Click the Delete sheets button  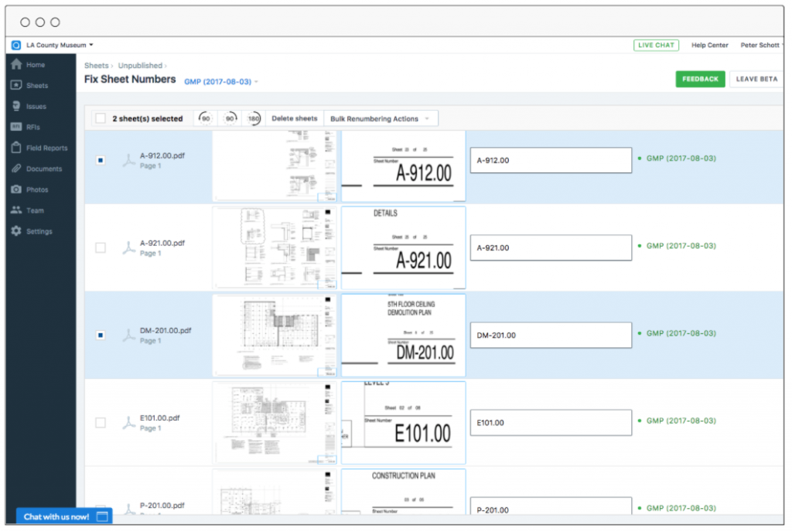coord(295,118)
